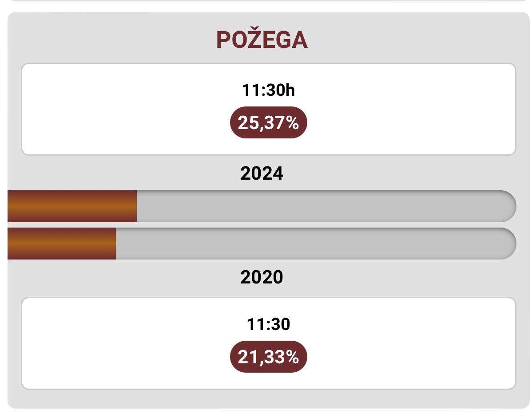Select the 11:30h time label

click(268, 90)
